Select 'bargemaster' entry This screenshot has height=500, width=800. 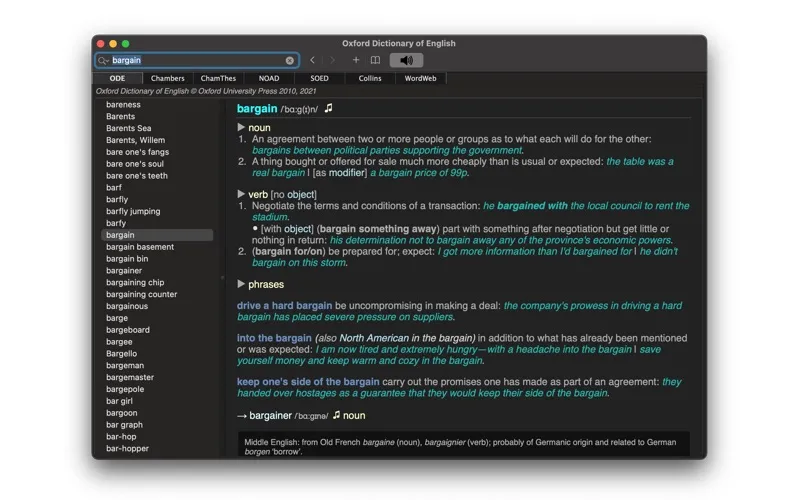[130, 377]
